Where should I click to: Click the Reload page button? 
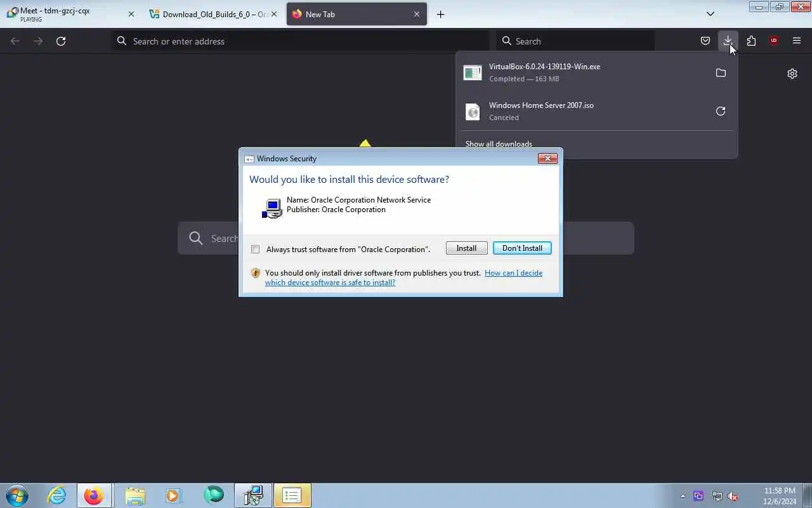click(x=61, y=41)
